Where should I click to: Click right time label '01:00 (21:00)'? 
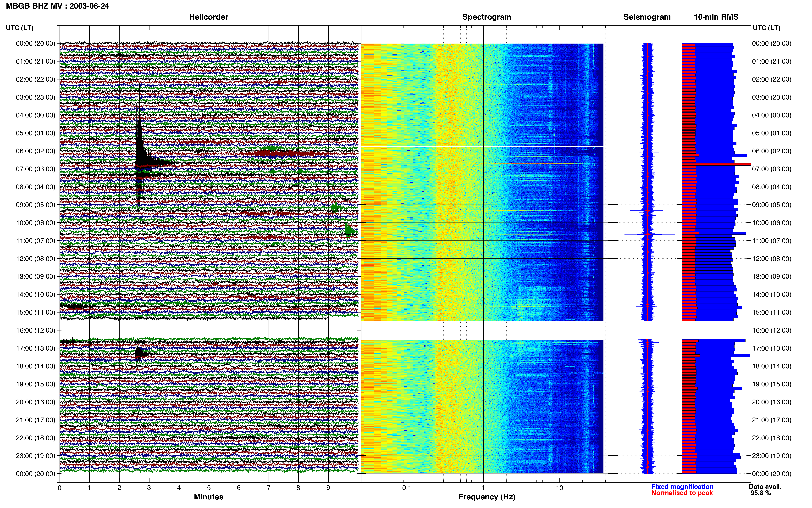(772, 61)
